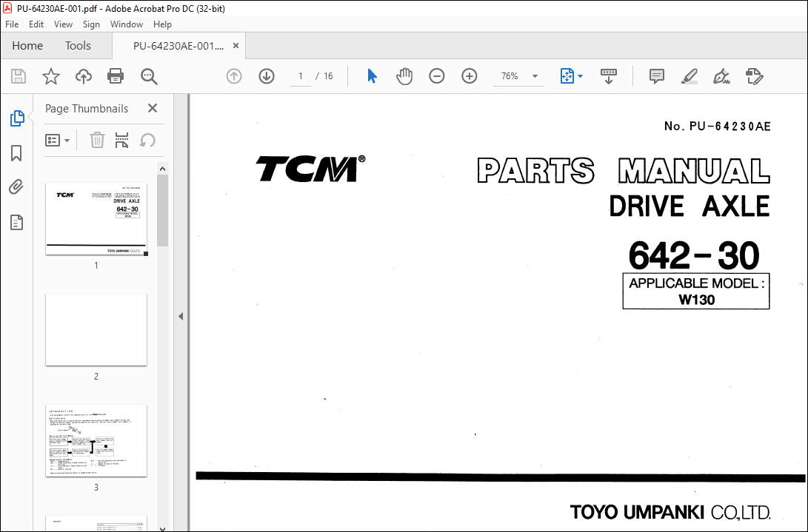Open the File menu

[x=12, y=24]
